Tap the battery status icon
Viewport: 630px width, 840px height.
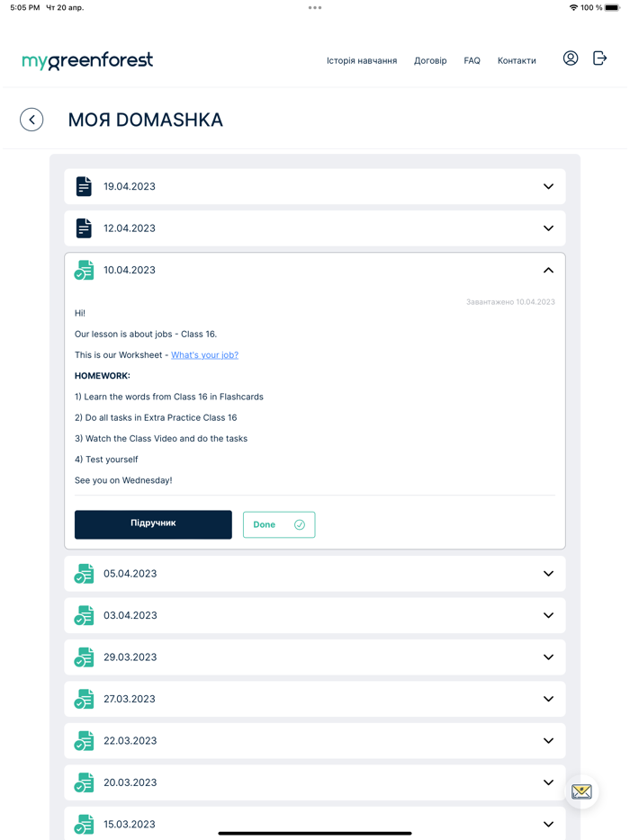pyautogui.click(x=612, y=7)
